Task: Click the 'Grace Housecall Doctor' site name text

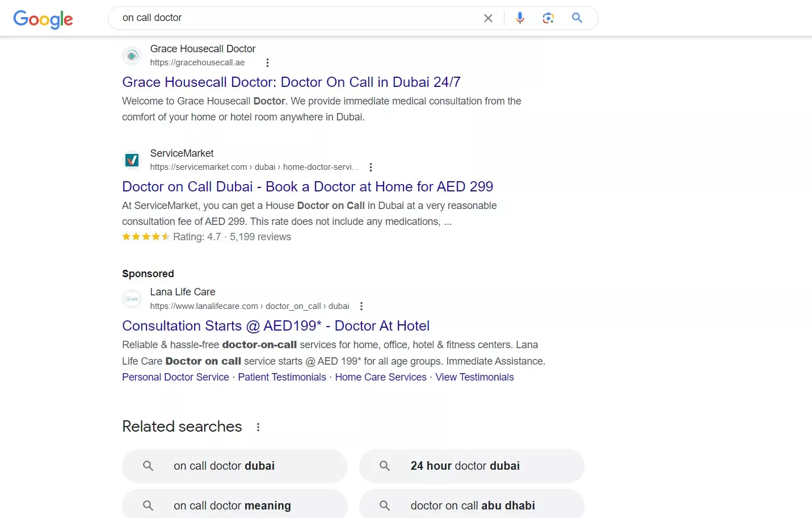Action: 203,49
